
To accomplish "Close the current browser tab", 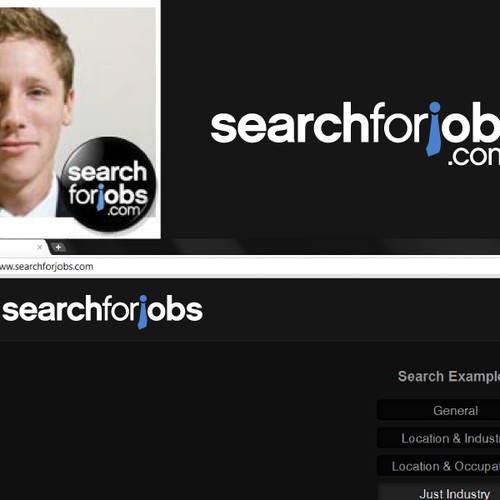I will [x=39, y=247].
